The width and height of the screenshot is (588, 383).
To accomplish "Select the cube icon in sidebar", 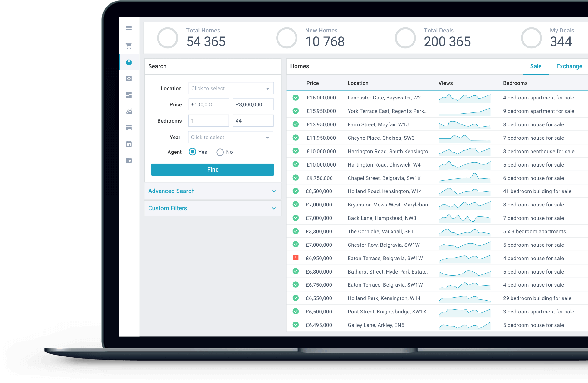I will tap(129, 62).
